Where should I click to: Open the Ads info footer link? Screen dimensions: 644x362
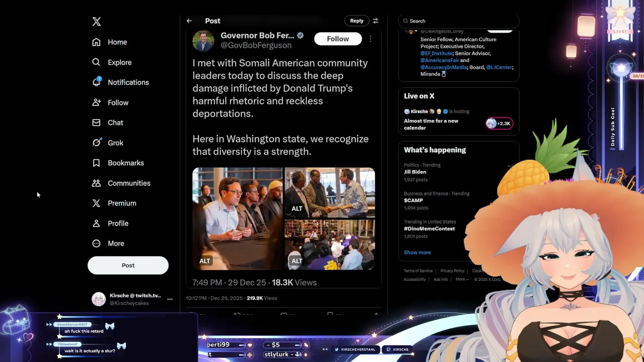[x=441, y=280]
